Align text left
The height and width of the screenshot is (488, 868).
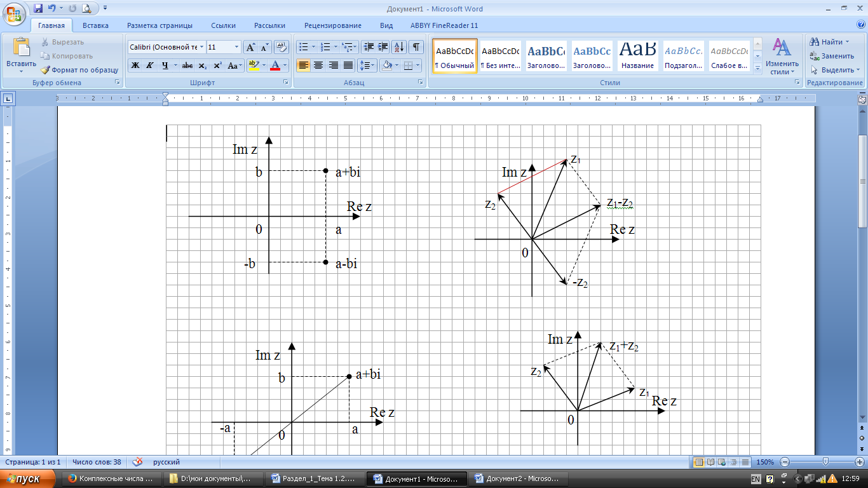coord(304,65)
